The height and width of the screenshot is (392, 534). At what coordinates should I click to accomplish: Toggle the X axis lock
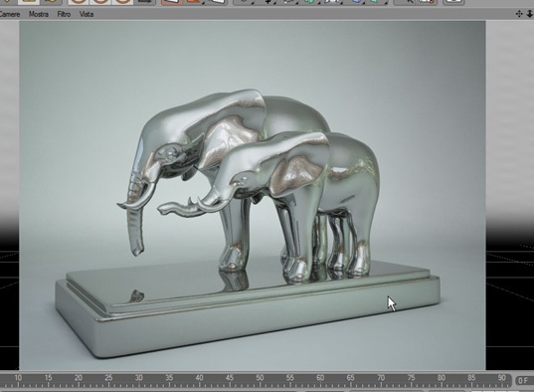pos(79,2)
